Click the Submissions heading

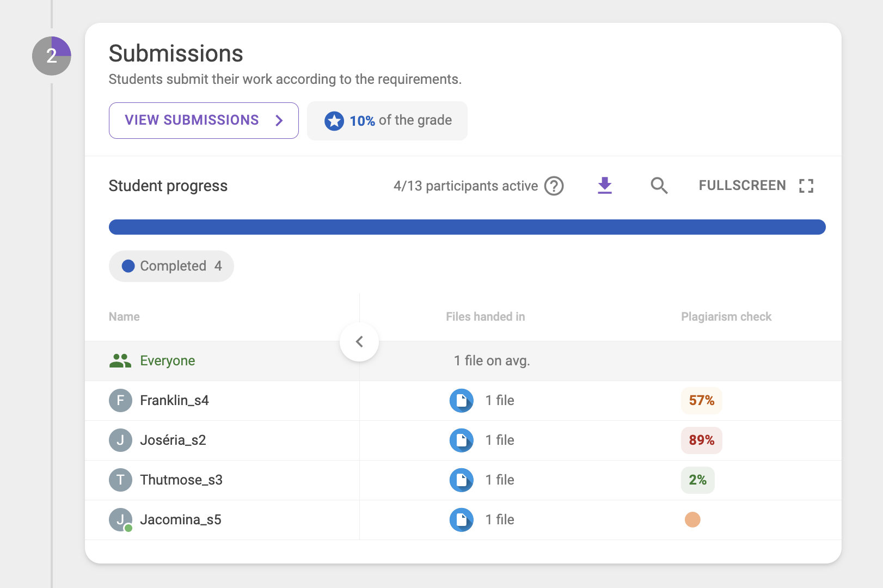[x=176, y=54]
